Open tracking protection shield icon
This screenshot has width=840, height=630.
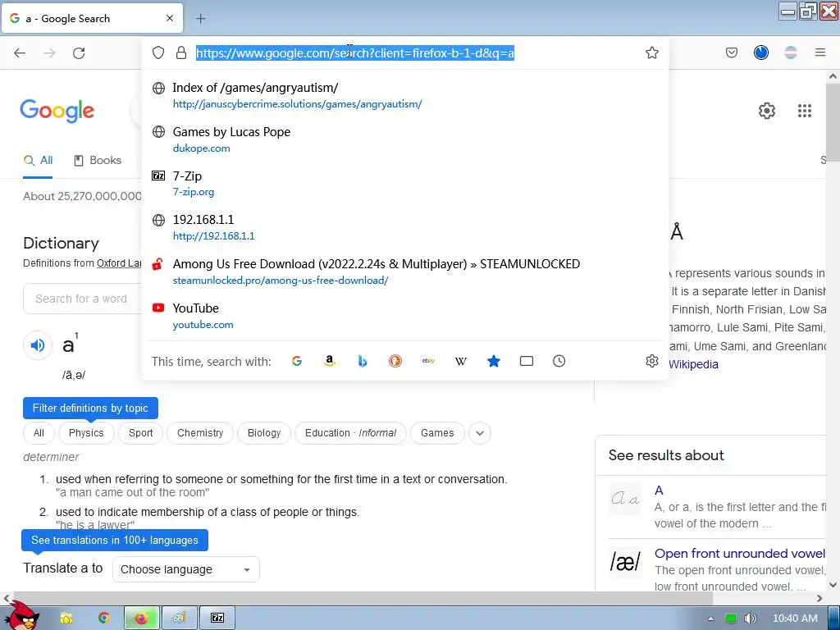158,52
